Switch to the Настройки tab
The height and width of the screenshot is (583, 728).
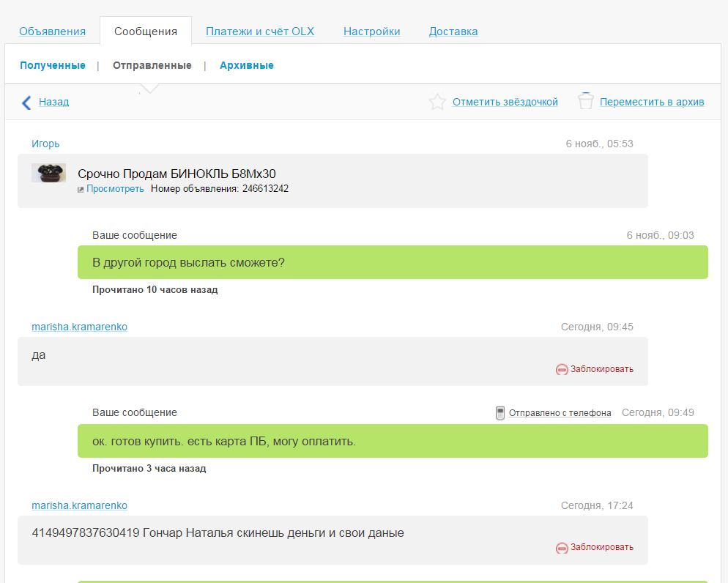pyautogui.click(x=371, y=31)
